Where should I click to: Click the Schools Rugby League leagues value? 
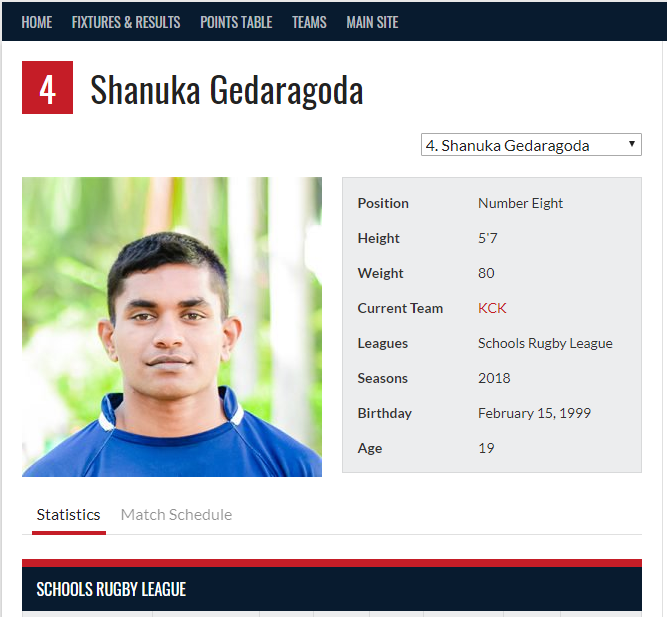pyautogui.click(x=545, y=343)
